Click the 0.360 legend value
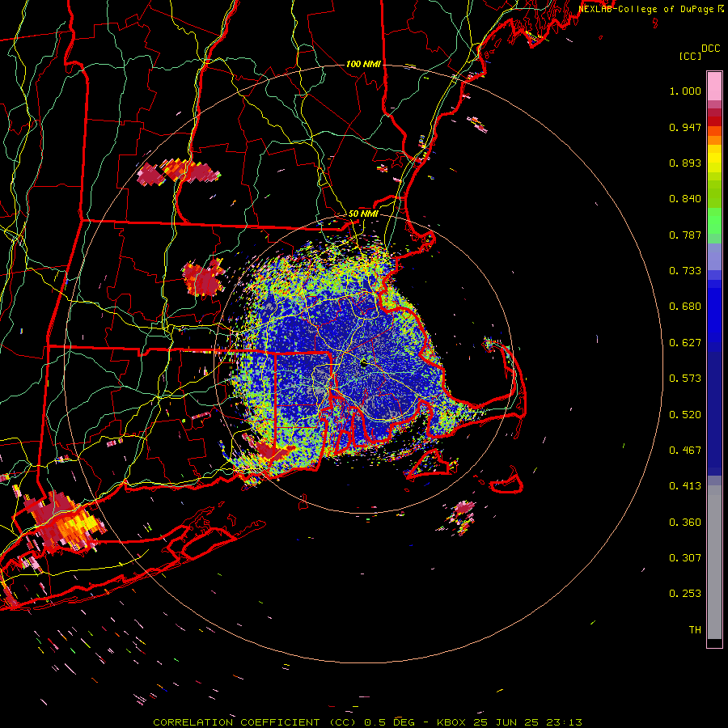 [685, 523]
